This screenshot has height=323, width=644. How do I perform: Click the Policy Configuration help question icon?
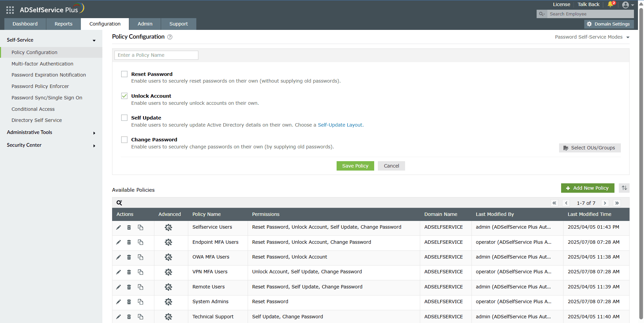[170, 37]
